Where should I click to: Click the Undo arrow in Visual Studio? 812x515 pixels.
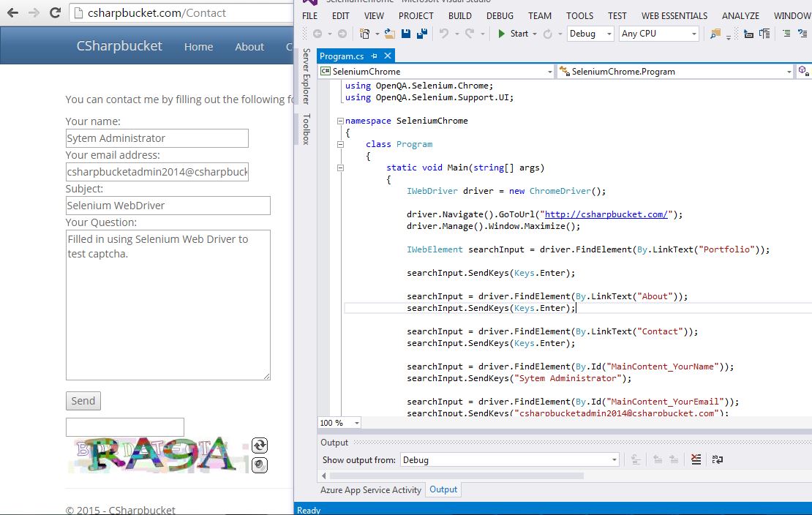[x=444, y=34]
